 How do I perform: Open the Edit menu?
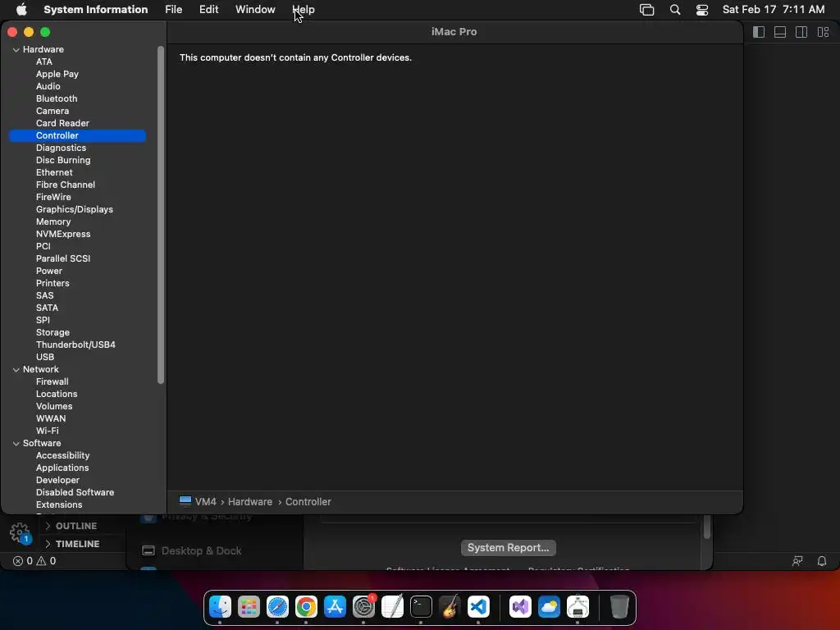pos(208,10)
